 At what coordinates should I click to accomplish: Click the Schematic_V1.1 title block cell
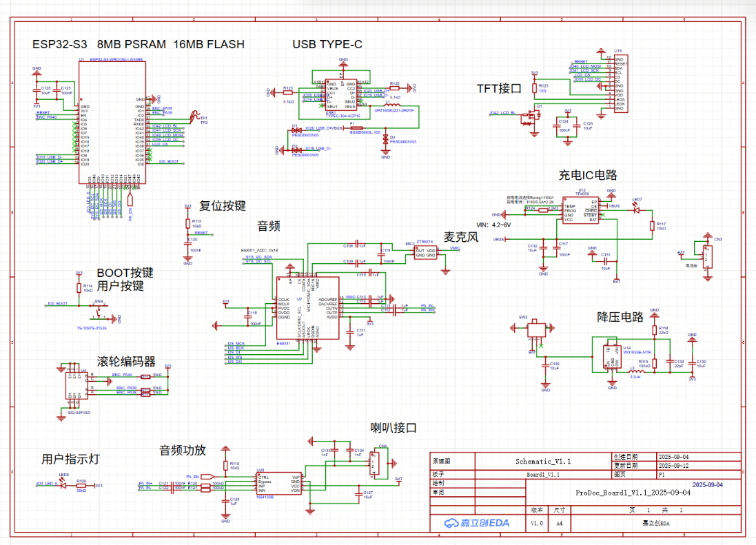[x=543, y=461]
